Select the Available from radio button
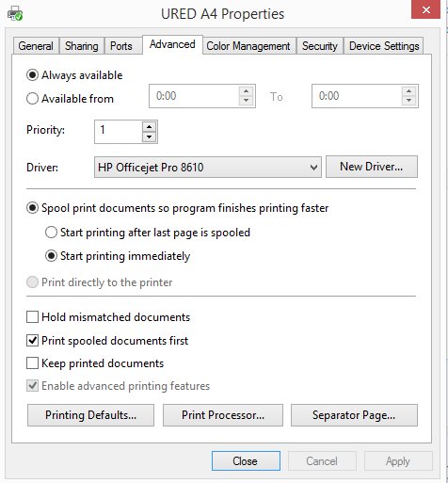 pos(32,99)
